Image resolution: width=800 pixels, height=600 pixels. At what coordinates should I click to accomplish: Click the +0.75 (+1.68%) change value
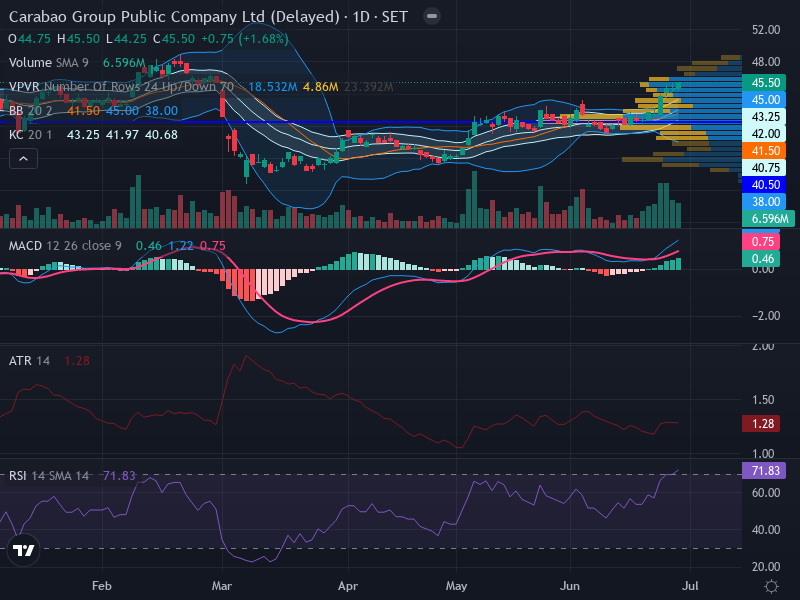[245, 39]
